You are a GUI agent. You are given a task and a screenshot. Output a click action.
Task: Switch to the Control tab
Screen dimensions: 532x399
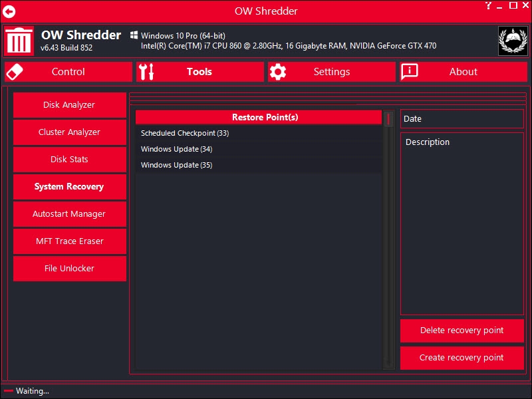pyautogui.click(x=68, y=72)
